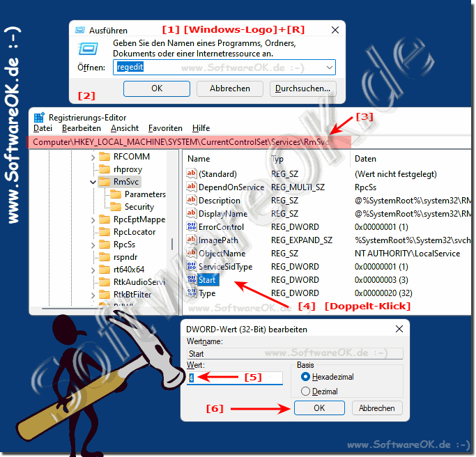Expand the RtkBtFilter tree node

click(x=93, y=295)
